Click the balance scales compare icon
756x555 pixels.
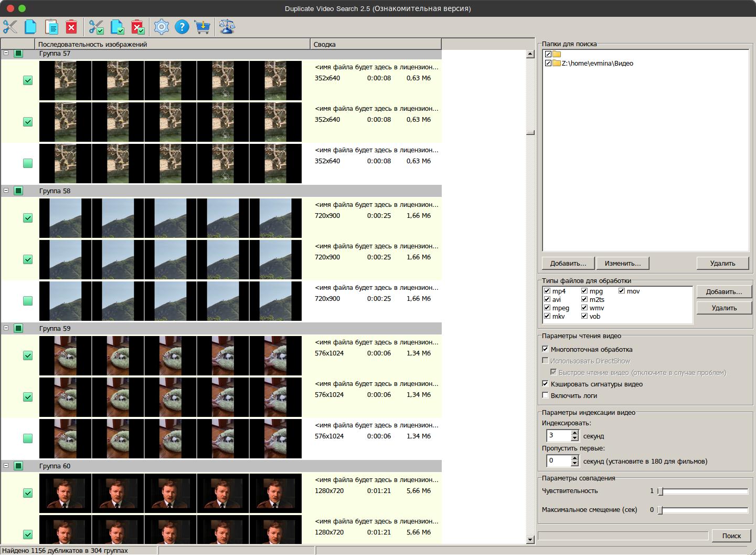coord(227,27)
